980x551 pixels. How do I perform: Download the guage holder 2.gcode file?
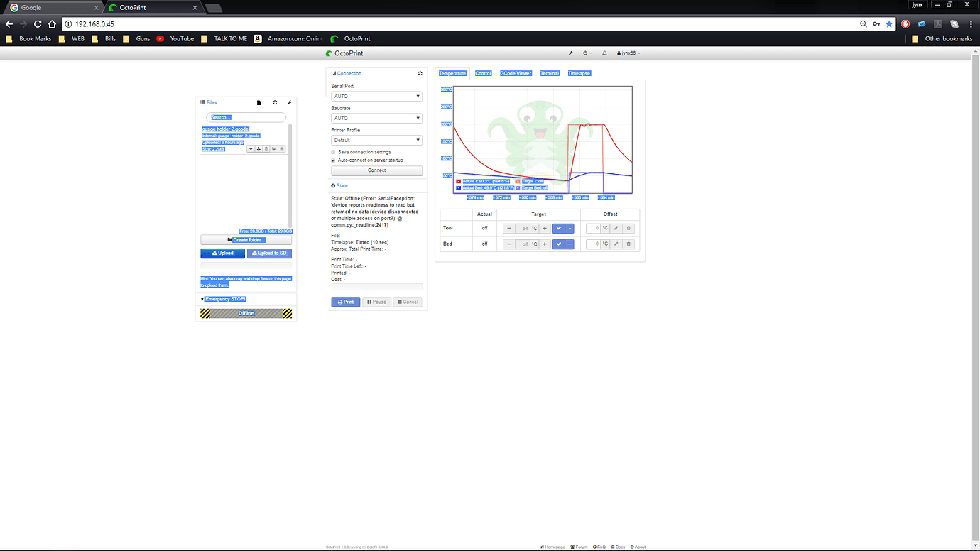click(258, 148)
